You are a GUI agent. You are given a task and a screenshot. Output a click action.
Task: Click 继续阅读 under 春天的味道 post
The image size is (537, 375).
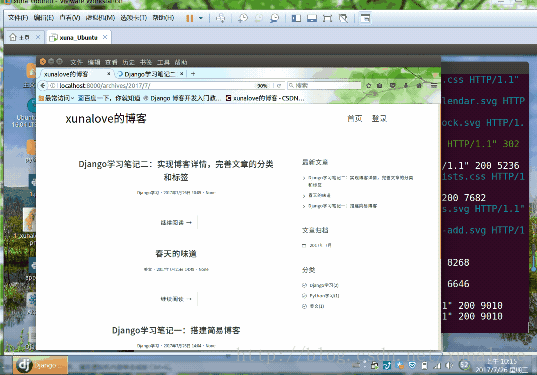176,299
